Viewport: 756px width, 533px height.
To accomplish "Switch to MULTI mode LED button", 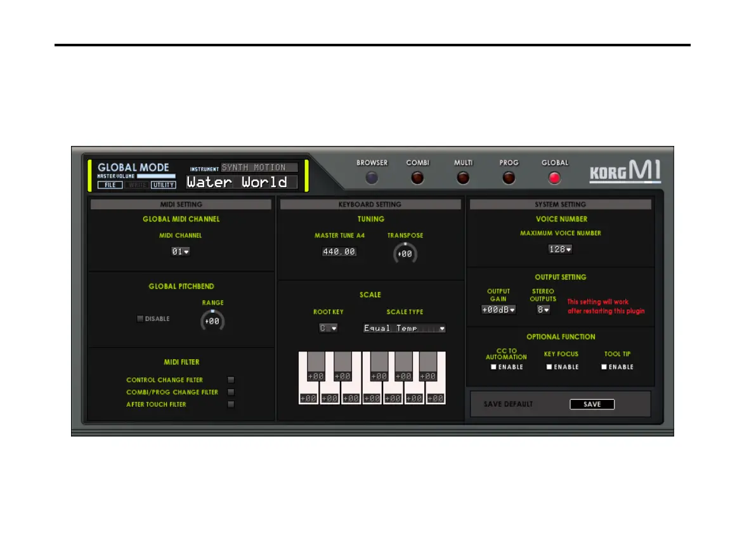I will click(x=463, y=178).
